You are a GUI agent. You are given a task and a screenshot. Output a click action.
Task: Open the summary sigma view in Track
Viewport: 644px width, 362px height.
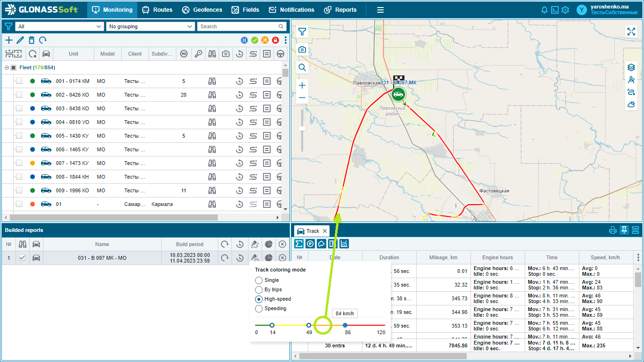[x=298, y=244]
